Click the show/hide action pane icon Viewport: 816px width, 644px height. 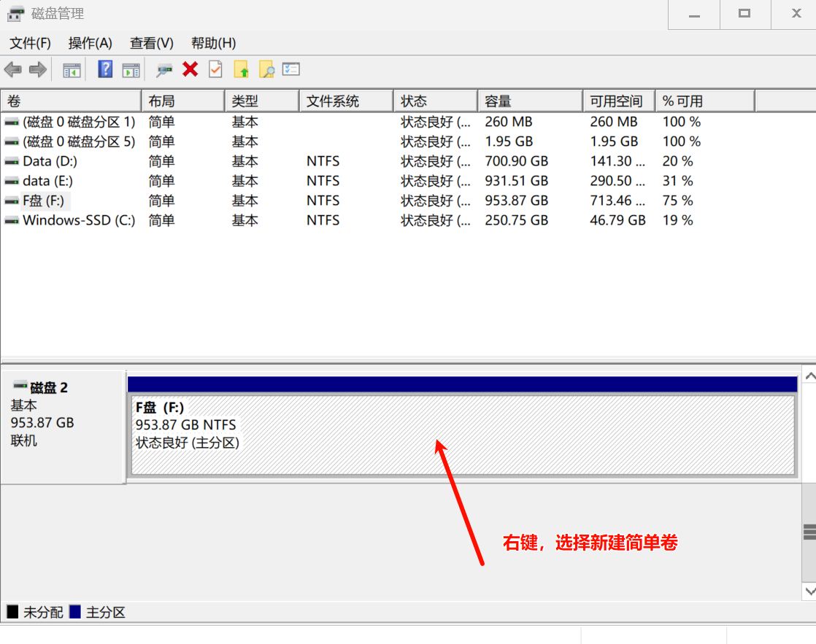pyautogui.click(x=131, y=70)
